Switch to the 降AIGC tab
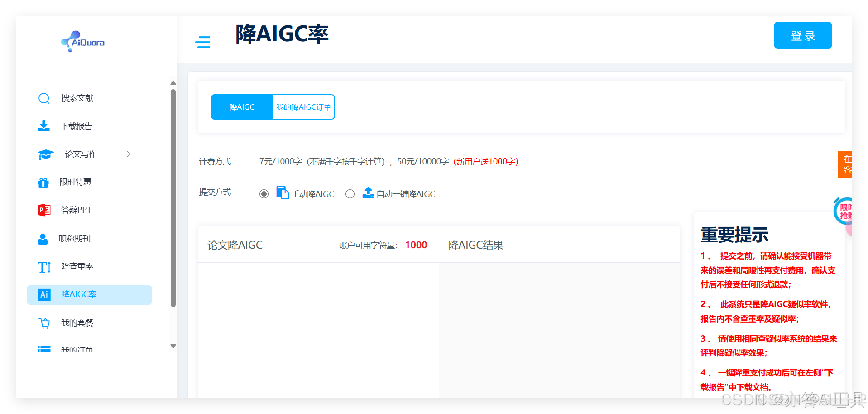Image resolution: width=868 pixels, height=414 pixels. pos(241,107)
